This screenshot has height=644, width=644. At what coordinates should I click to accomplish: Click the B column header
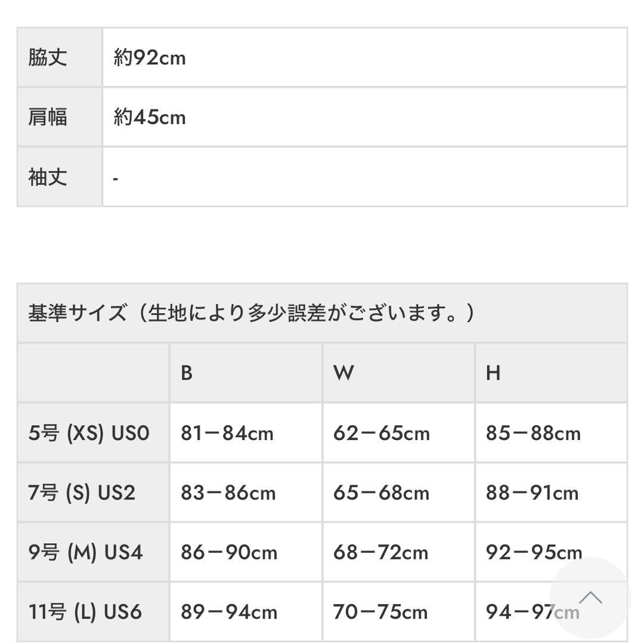(x=187, y=373)
